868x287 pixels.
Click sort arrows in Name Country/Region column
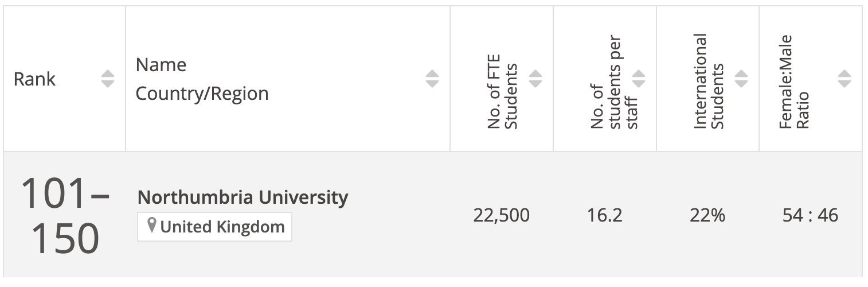(432, 79)
